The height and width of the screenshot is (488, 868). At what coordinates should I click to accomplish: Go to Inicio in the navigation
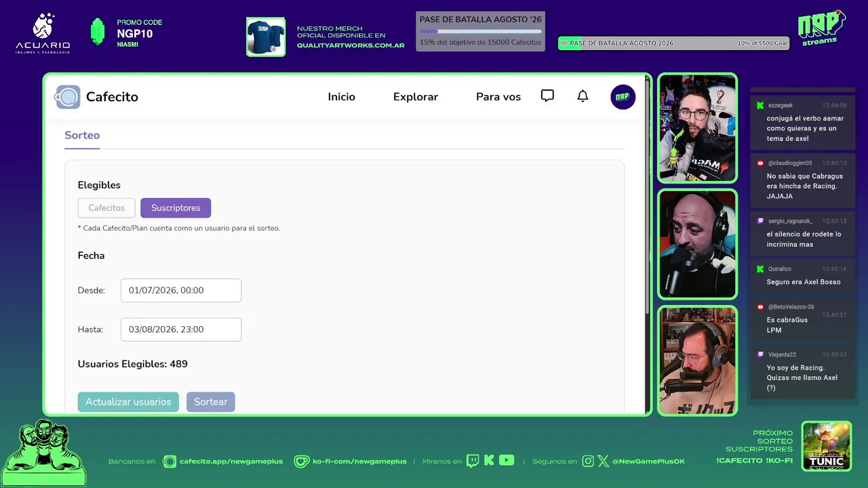(x=342, y=97)
